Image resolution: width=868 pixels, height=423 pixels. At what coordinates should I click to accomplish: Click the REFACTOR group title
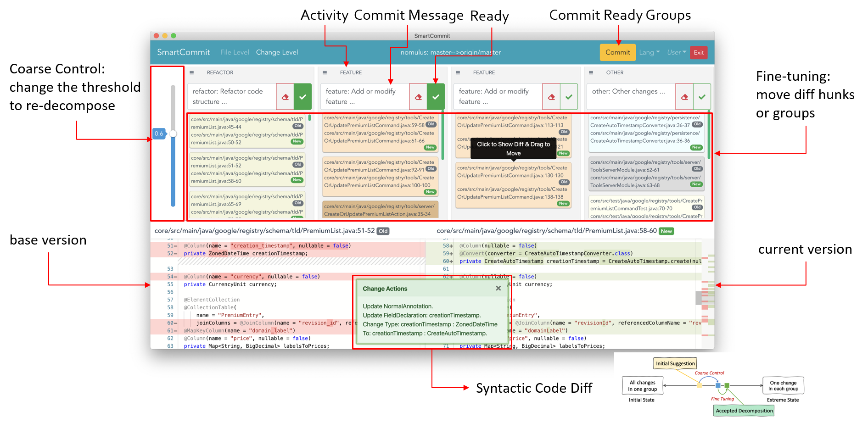click(220, 72)
